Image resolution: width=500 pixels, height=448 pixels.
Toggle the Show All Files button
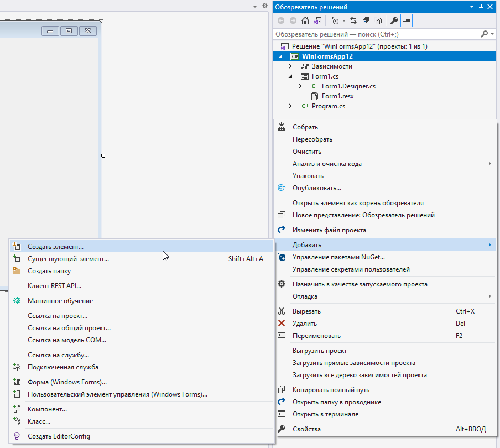coord(378,21)
